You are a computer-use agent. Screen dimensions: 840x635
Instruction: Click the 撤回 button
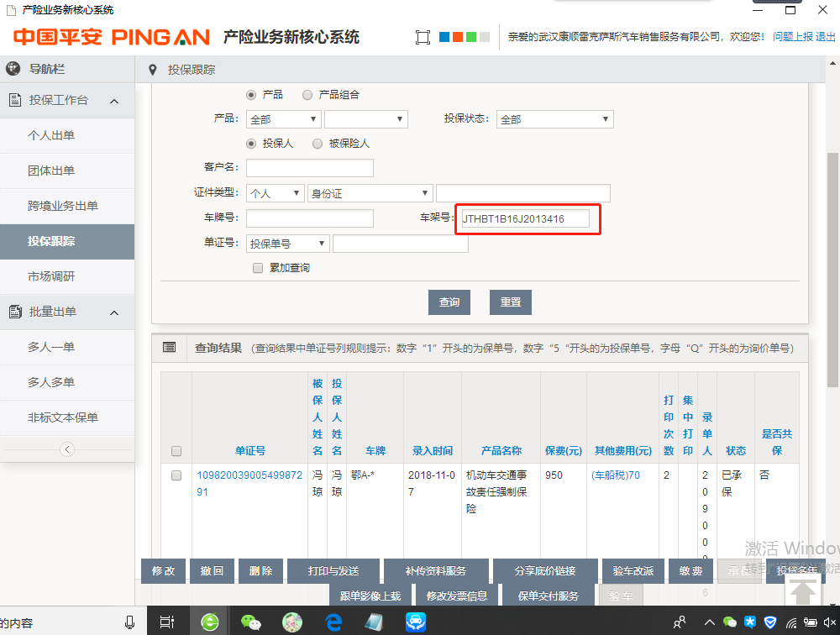click(x=212, y=571)
